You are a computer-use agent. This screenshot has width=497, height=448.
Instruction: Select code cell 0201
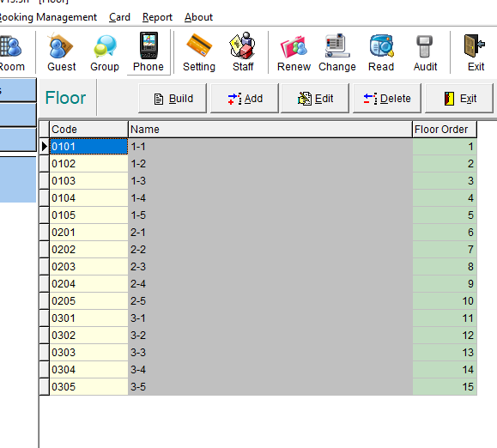(88, 233)
